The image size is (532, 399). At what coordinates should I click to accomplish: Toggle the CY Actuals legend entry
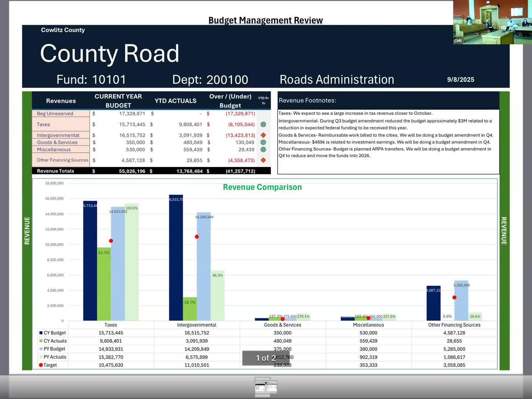pyautogui.click(x=54, y=341)
